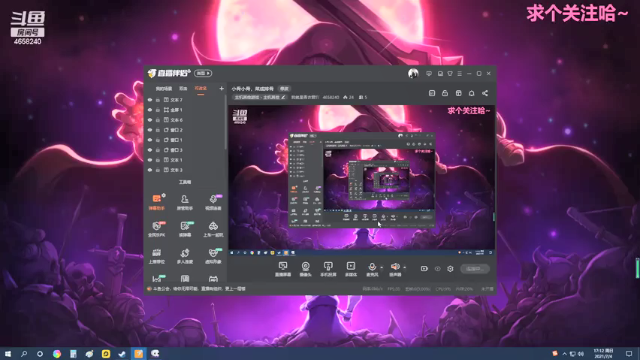Viewport: 640px width, 360px height.
Task: Select the 窗口 2 layer row
Action: pyautogui.click(x=184, y=130)
